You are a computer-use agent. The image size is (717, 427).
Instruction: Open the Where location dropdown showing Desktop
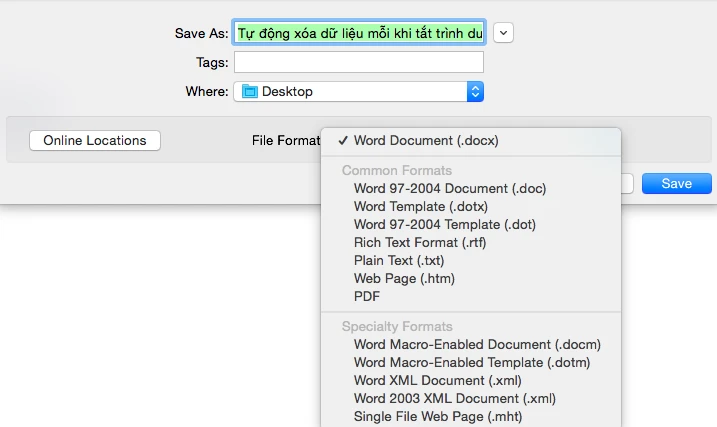click(358, 91)
